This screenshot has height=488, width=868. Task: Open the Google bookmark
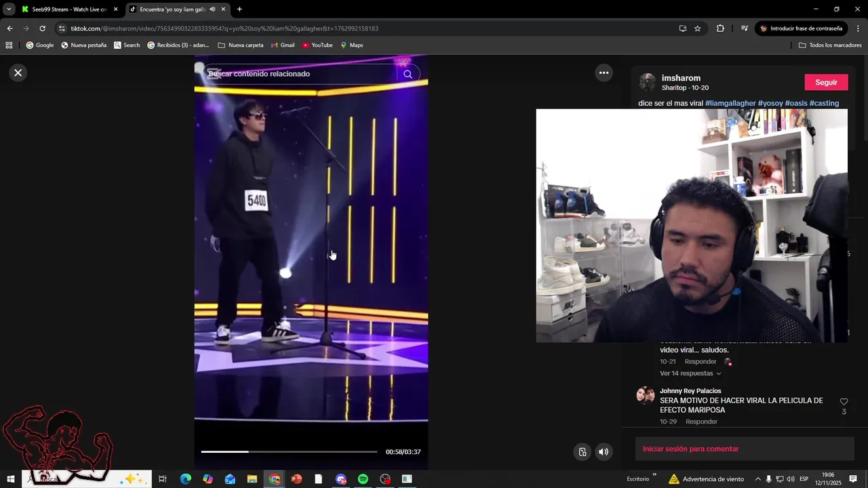coord(39,45)
